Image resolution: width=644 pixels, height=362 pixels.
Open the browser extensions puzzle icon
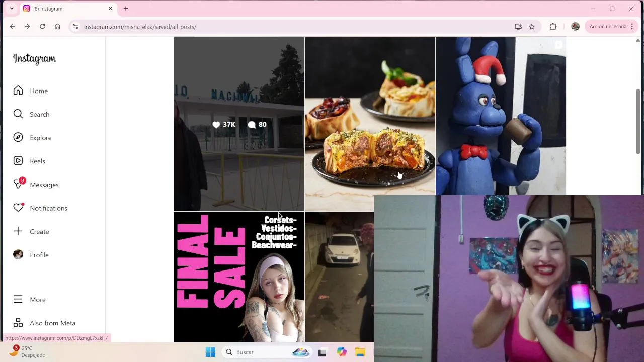(553, 27)
